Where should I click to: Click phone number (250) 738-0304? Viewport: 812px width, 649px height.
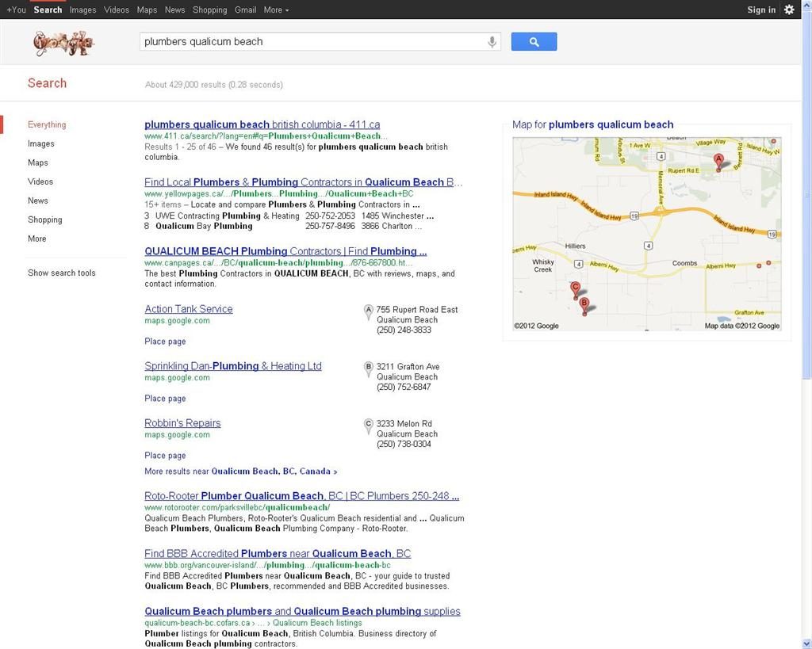404,444
